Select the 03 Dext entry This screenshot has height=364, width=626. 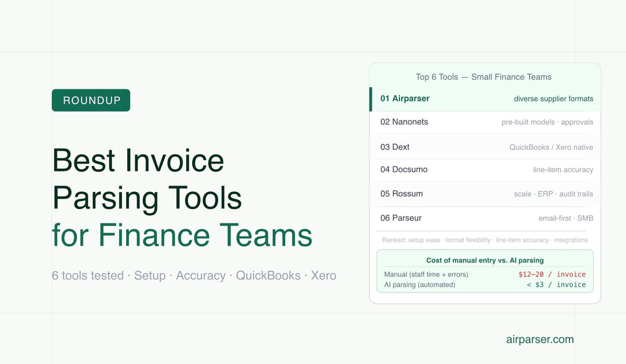(485, 147)
